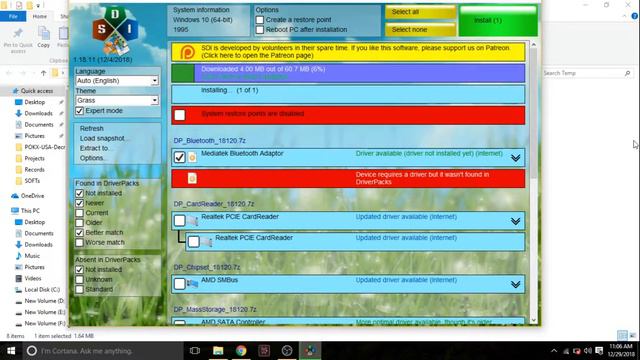
Task: Enable Reboot PC after installation
Action: pos(260,29)
